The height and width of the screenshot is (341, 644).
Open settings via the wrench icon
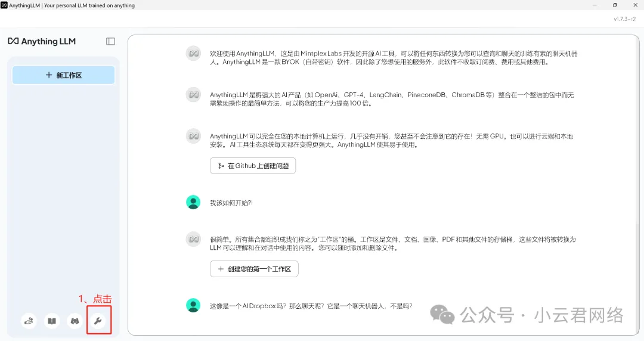click(x=98, y=321)
